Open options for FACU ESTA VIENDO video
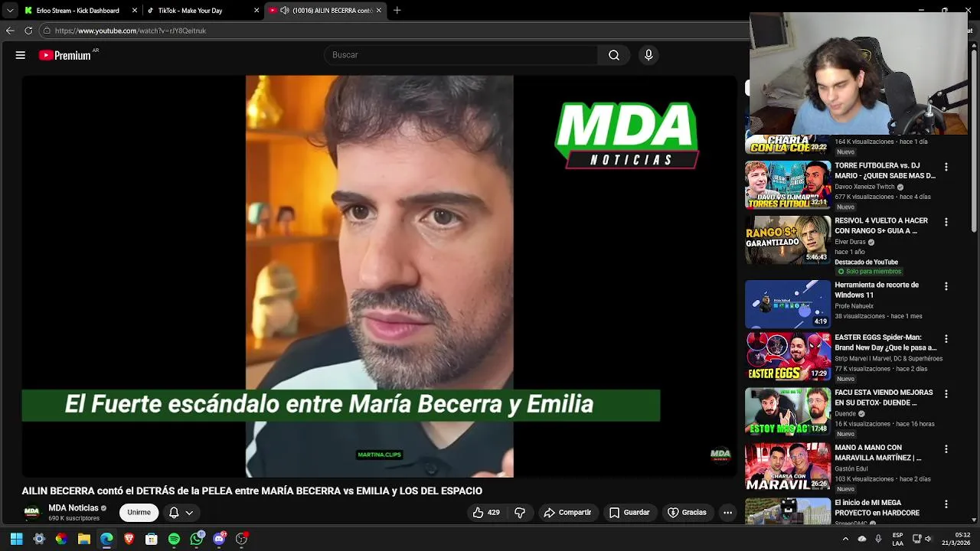Viewport: 980px width, 551px height. tap(946, 393)
